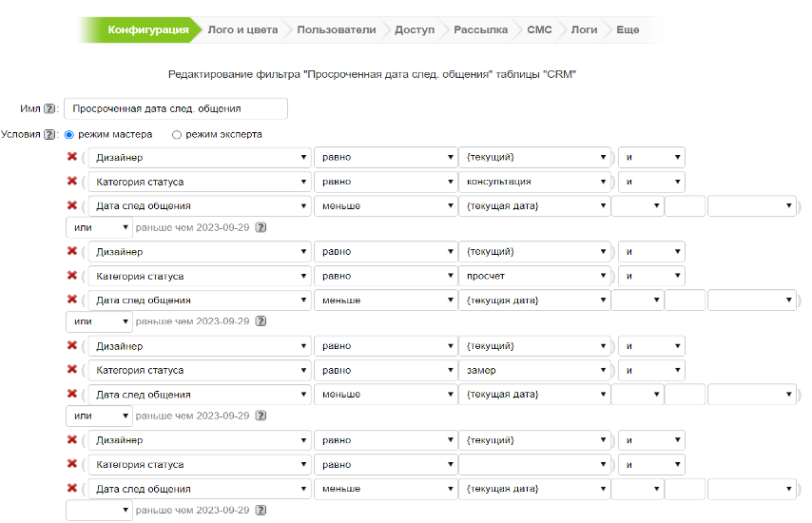Image resolution: width=812 pixels, height=523 pixels.
Task: Go to the Рассылка tab
Action: [480, 29]
